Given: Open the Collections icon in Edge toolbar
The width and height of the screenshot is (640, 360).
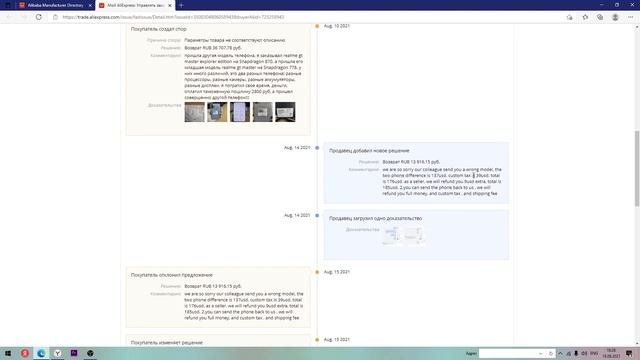Looking at the screenshot, I should 600,17.
